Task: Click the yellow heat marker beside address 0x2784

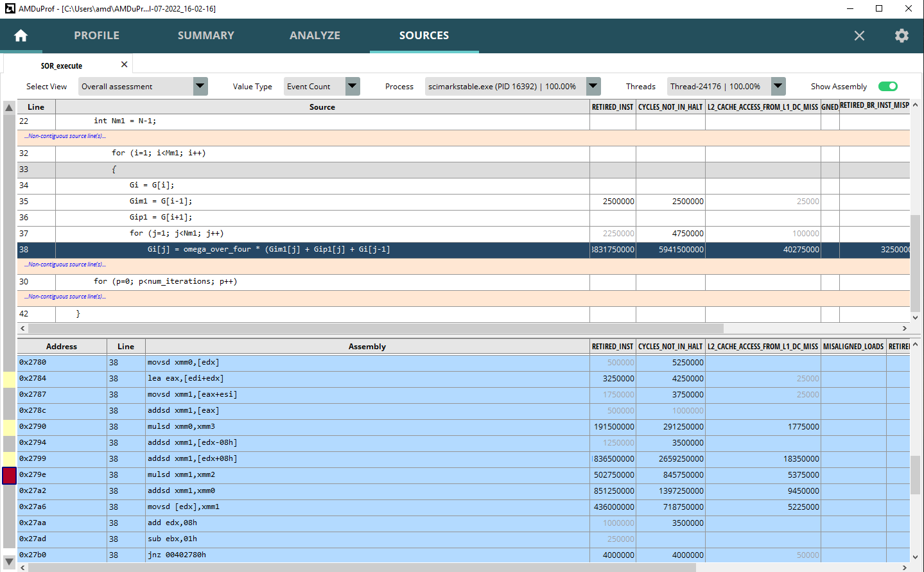Action: [8, 378]
